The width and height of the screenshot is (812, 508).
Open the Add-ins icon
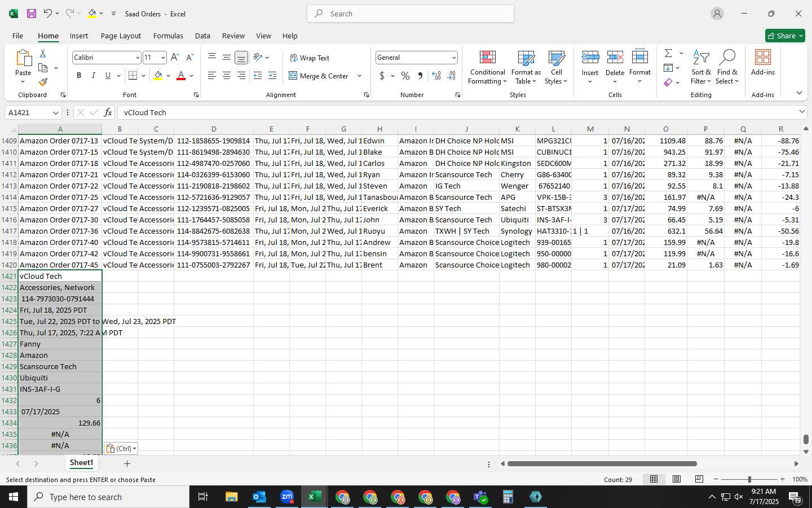click(763, 62)
